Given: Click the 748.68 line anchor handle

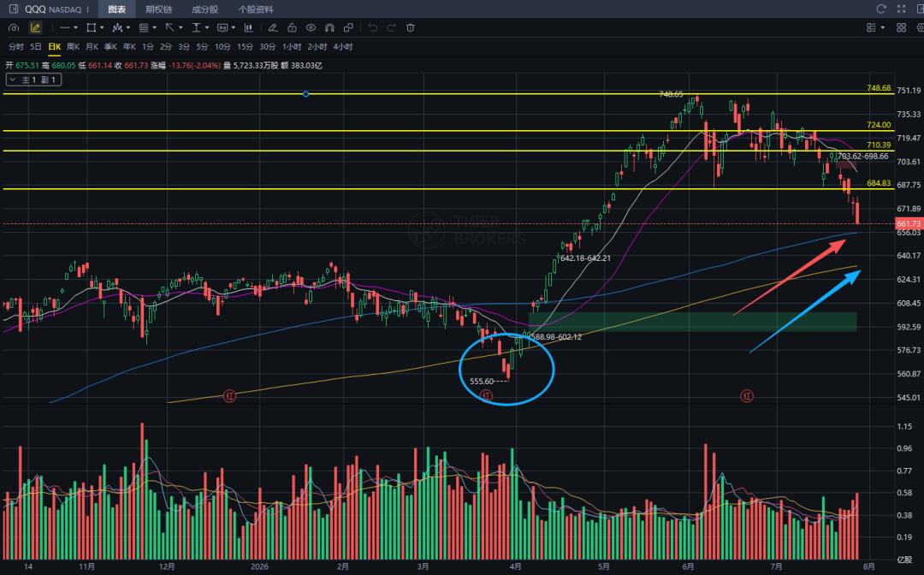Looking at the screenshot, I should pyautogui.click(x=305, y=93).
